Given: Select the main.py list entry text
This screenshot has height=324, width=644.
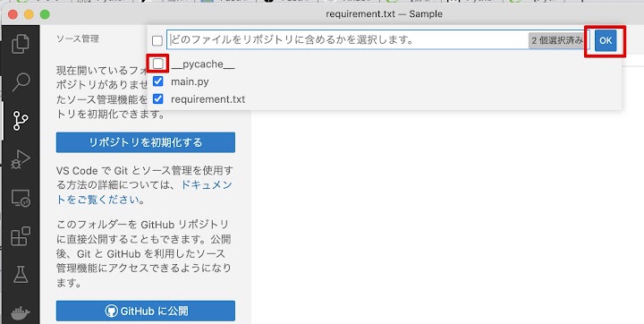Looking at the screenshot, I should point(190,81).
